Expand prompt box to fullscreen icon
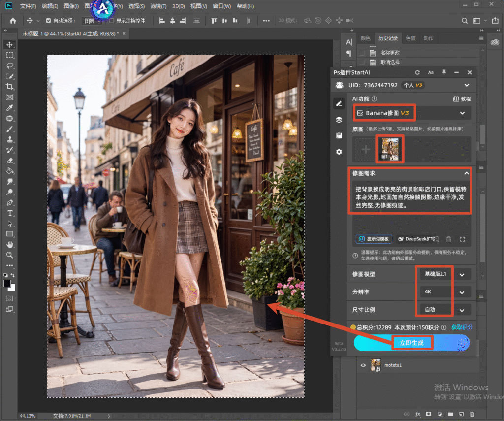Screen dimensions: 504x421 (463, 239)
